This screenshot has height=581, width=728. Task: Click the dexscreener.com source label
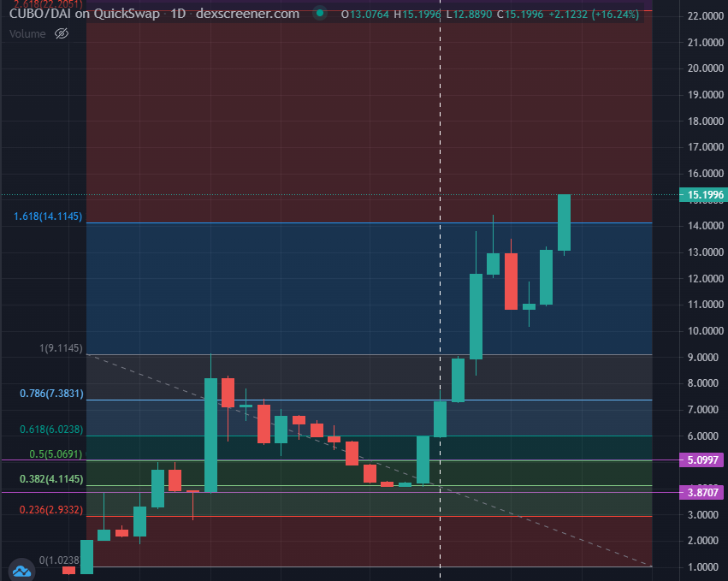click(x=247, y=14)
